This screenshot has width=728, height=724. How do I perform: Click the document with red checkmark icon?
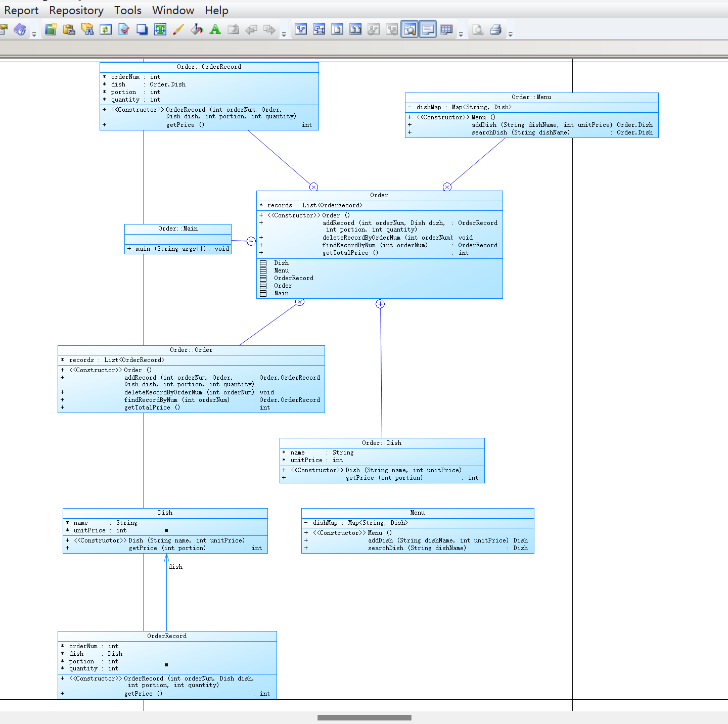pyautogui.click(x=124, y=30)
